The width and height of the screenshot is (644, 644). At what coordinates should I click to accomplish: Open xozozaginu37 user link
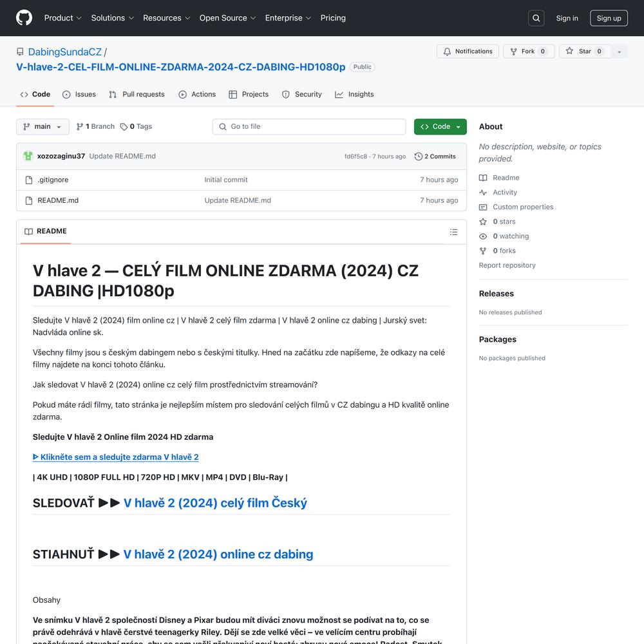click(x=61, y=156)
